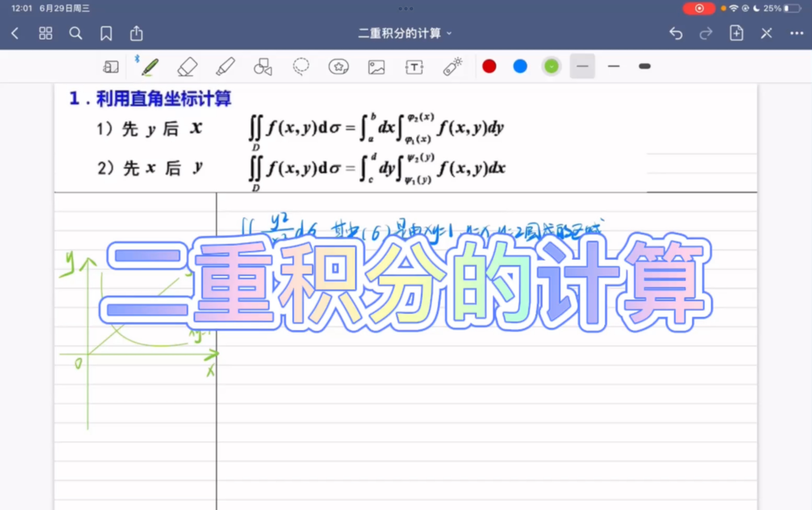Expand the 二重积分的计算 title dropdown
The image size is (812, 510).
coord(404,33)
